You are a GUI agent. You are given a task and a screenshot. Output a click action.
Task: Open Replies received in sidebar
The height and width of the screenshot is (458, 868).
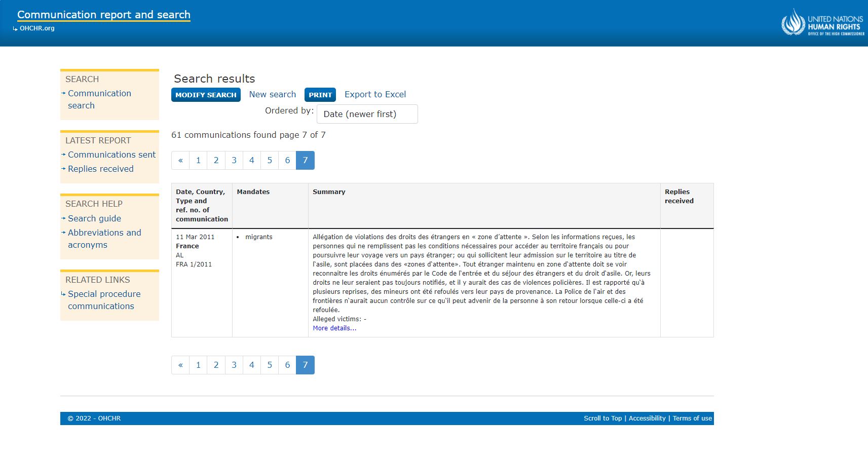coord(101,169)
